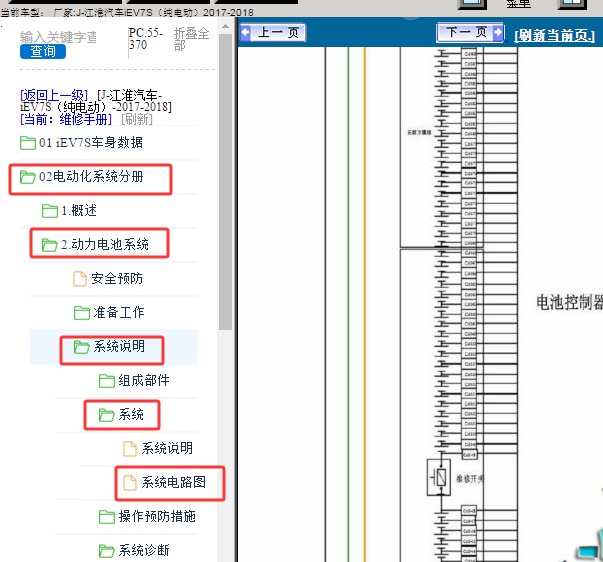Open the 01 iEV7S车身数据 folder

coord(91,142)
